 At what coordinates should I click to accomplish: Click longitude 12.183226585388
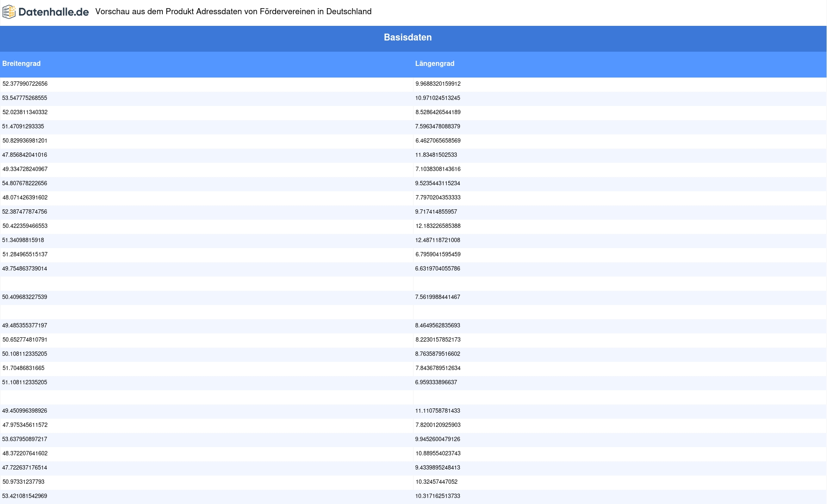click(438, 226)
